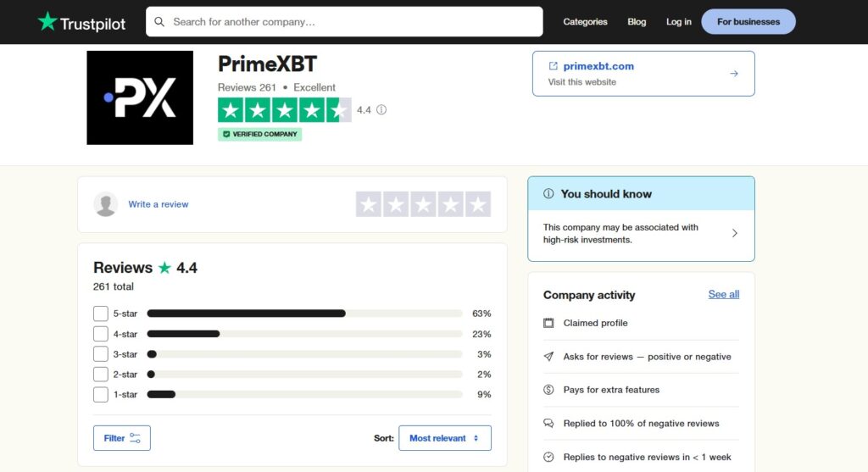Click the Trustpilot star logo
Screen dimensions: 868x472
click(47, 21)
